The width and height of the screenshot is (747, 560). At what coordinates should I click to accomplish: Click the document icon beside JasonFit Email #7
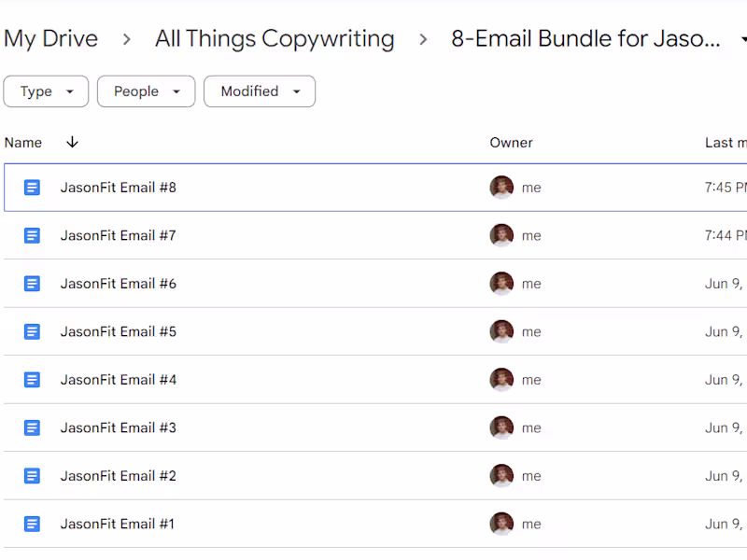[32, 235]
